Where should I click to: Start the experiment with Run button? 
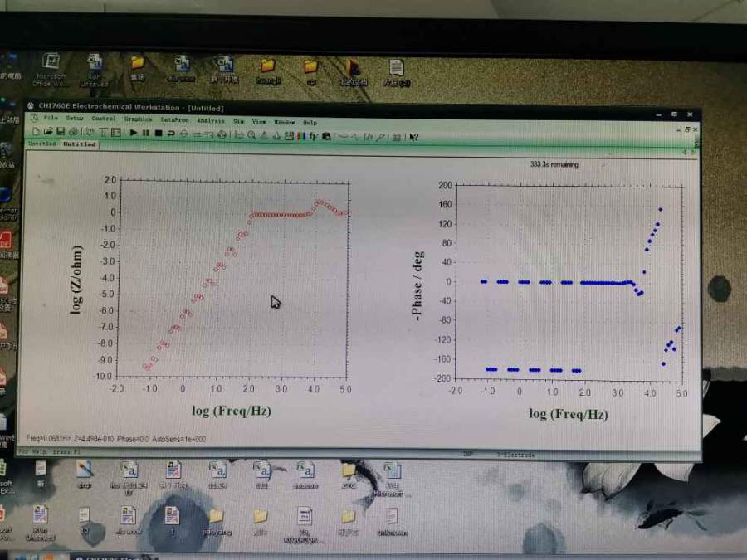tap(134, 133)
